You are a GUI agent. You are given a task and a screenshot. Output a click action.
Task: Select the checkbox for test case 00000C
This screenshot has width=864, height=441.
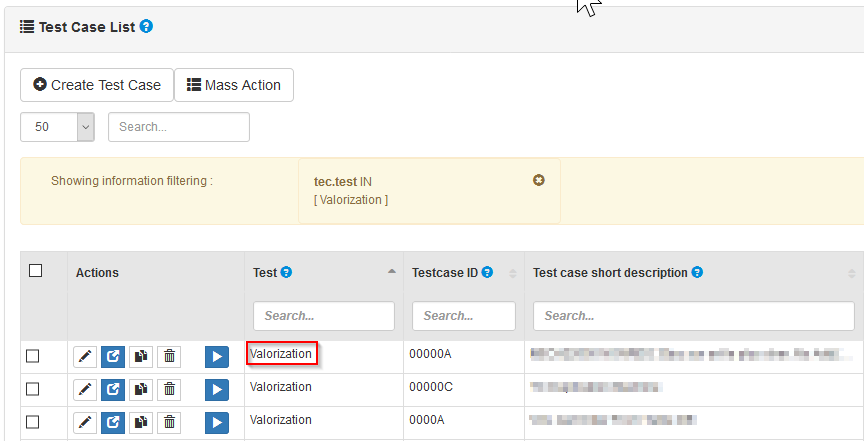(x=33, y=390)
